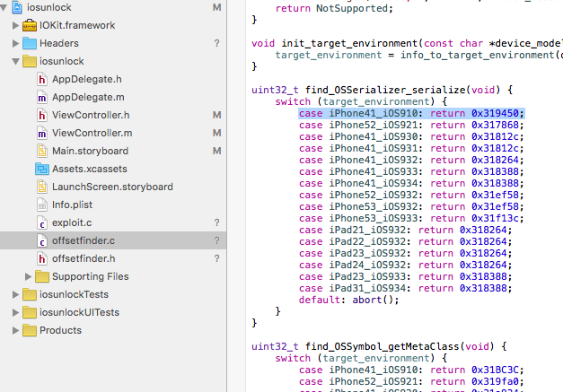This screenshot has height=392, width=563.
Task: Open ViewController.h file
Action: point(91,115)
